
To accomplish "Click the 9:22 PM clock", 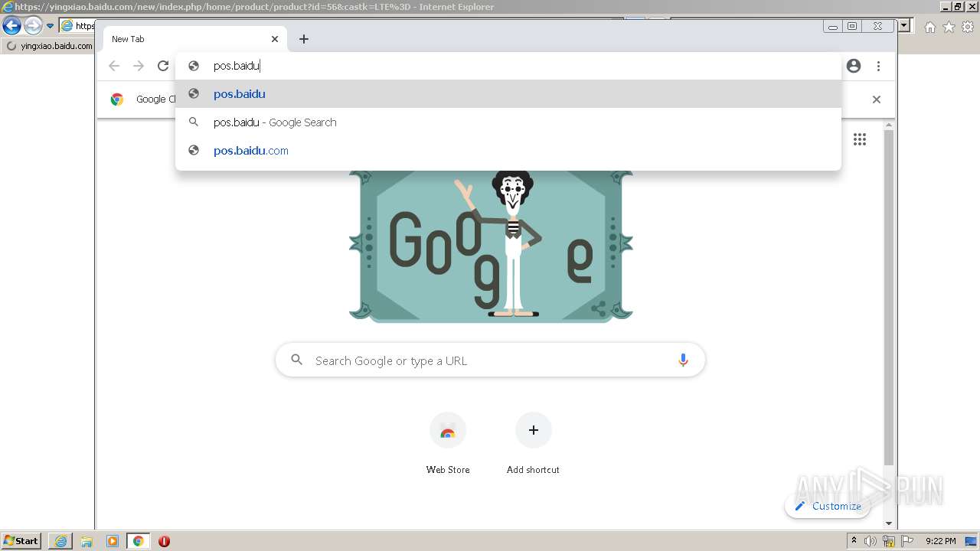I will (941, 541).
